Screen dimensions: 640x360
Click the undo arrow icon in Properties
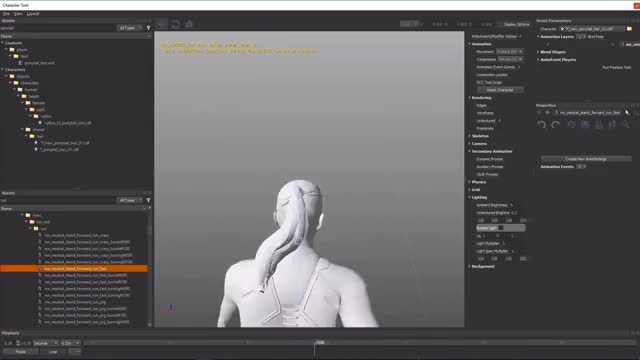coord(542,124)
